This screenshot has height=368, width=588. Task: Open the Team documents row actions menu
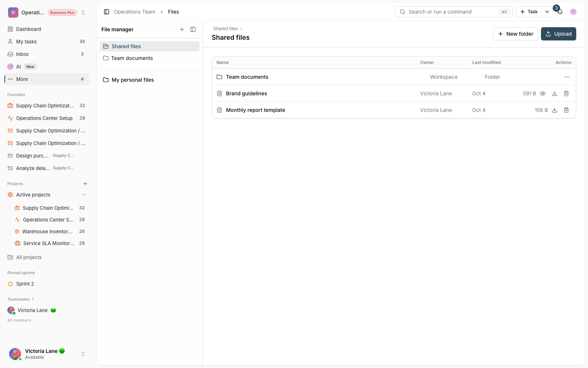coord(567,77)
